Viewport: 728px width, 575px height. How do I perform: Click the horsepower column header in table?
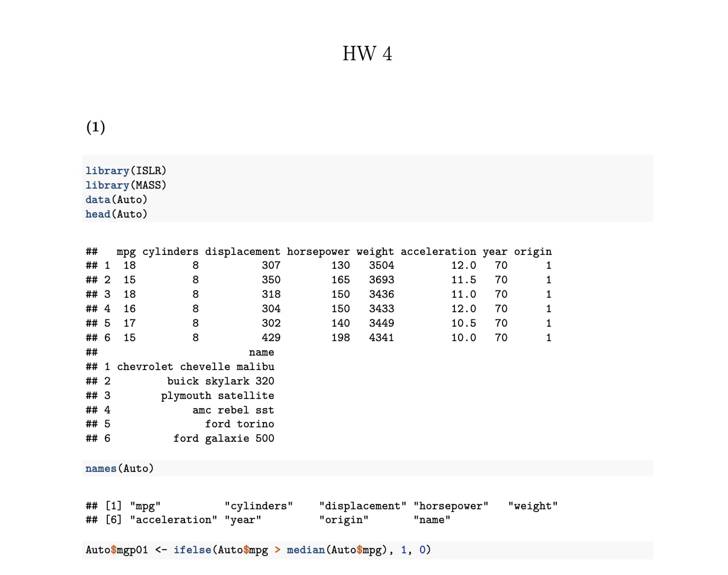pos(318,251)
